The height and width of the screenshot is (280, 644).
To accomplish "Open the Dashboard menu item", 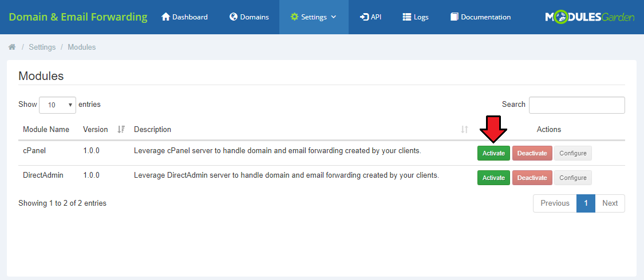I will [x=184, y=17].
